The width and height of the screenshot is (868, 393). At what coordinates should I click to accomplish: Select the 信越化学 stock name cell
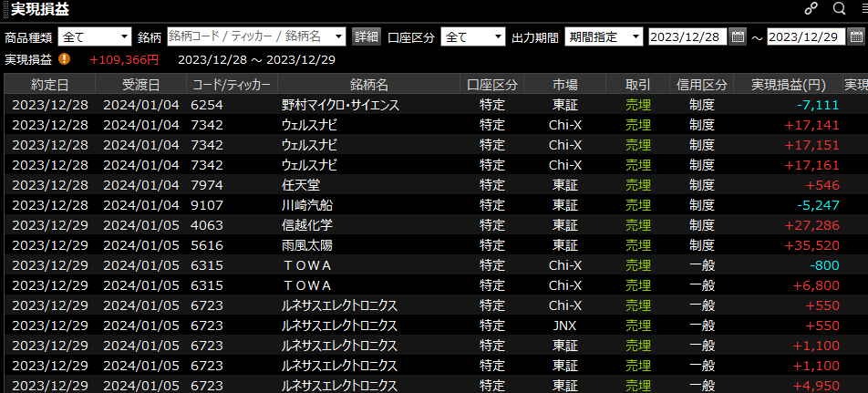tap(307, 225)
